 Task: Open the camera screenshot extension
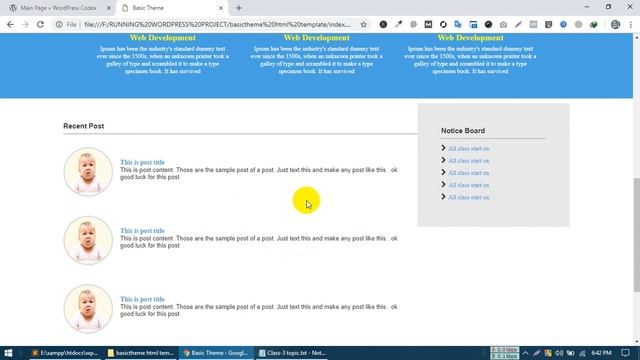click(503, 24)
